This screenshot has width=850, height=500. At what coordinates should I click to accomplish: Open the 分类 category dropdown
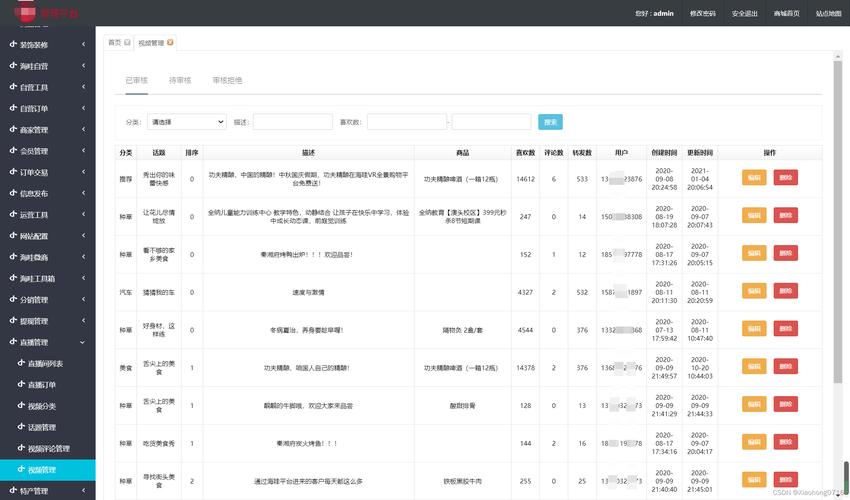(x=186, y=122)
